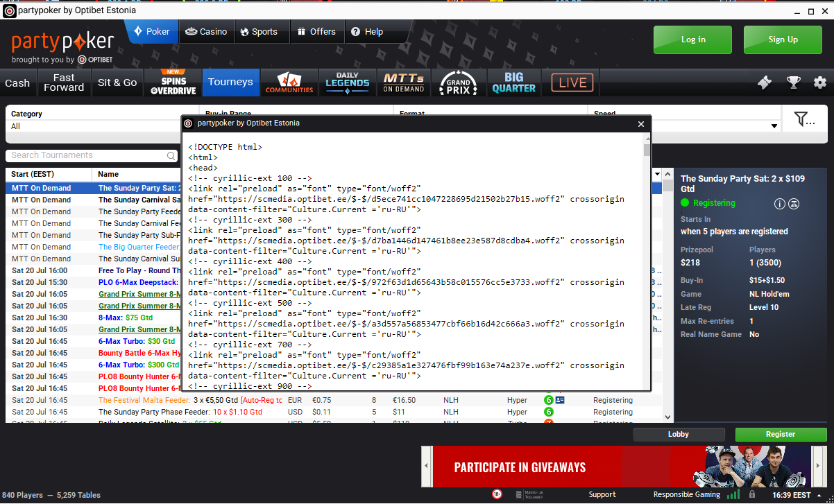Select the PLO 6-Max Deepstack tournament row

tap(94, 282)
